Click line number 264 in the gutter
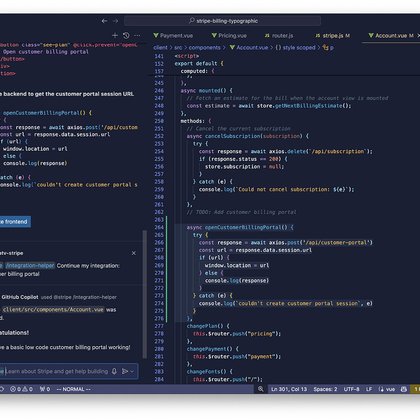 coord(159,227)
